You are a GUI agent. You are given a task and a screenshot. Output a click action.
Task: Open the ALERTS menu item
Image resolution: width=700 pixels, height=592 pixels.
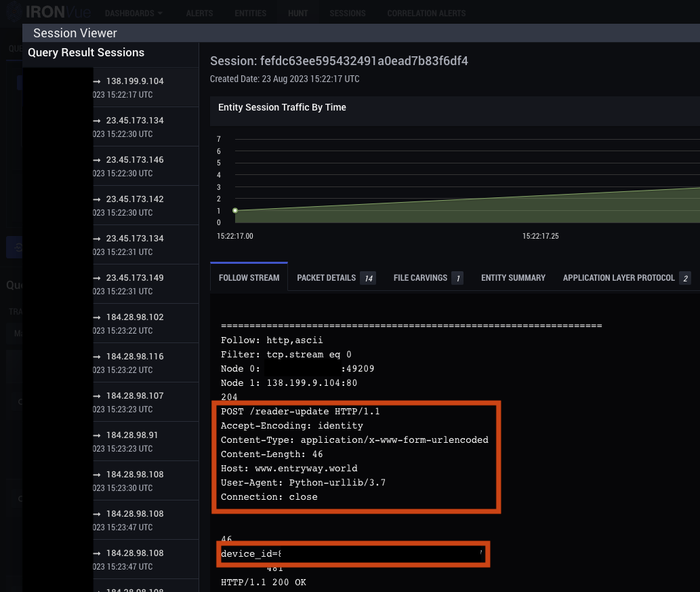[199, 14]
